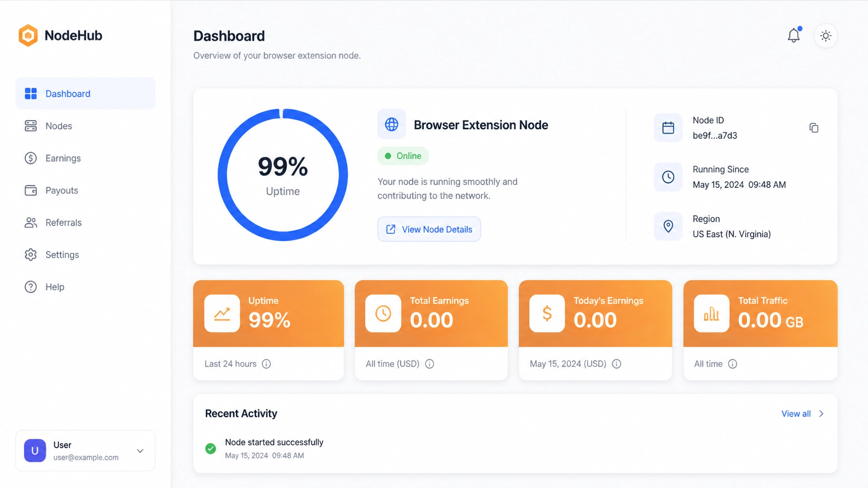Click the clock icon in Total Earnings card
868x488 pixels.
383,314
